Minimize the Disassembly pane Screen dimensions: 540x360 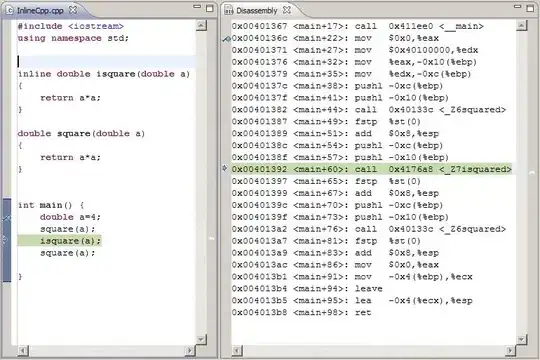[x=518, y=7]
